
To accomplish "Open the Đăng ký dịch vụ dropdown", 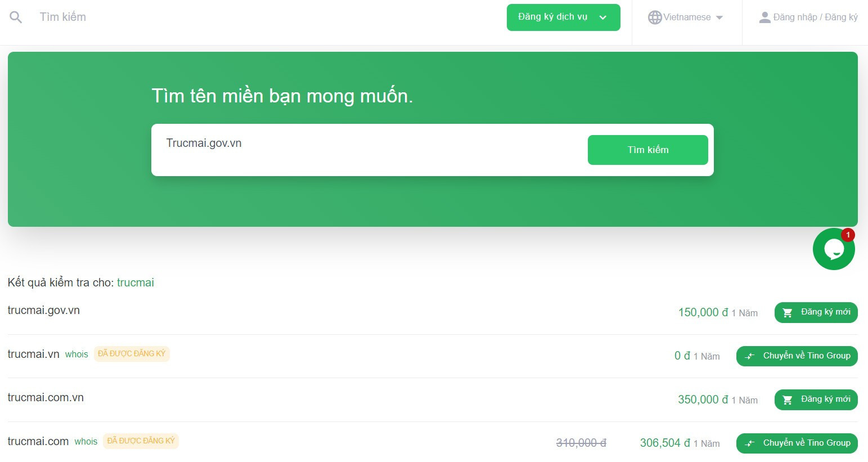I will click(x=563, y=17).
